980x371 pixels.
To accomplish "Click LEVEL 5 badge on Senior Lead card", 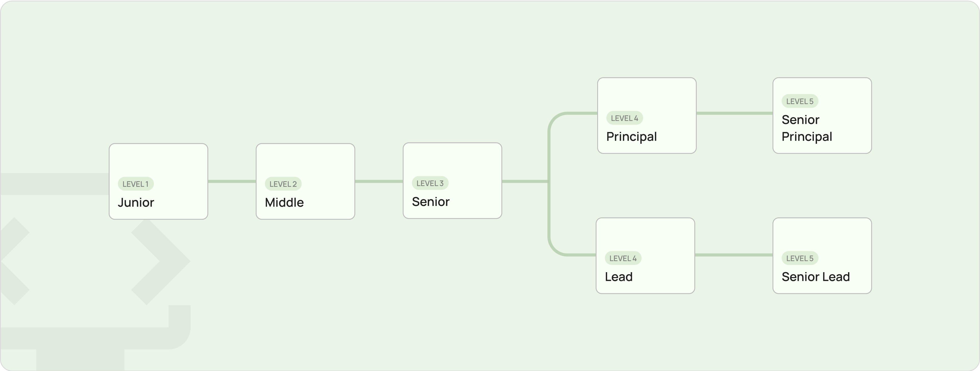I will click(x=800, y=258).
